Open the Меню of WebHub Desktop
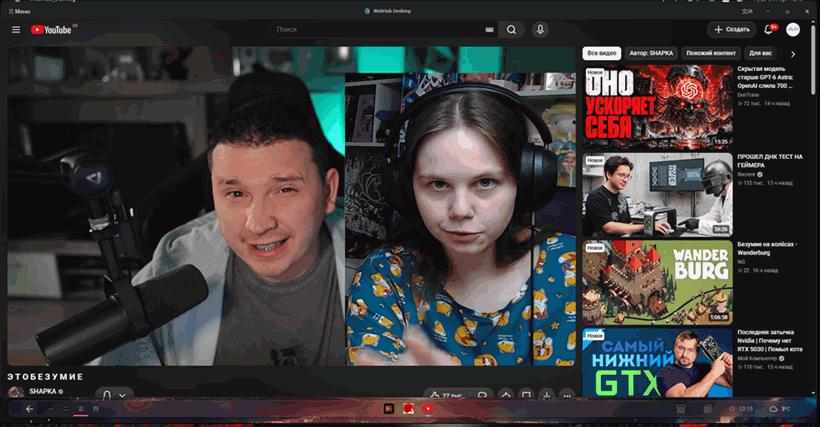This screenshot has width=820, height=427. [x=19, y=11]
